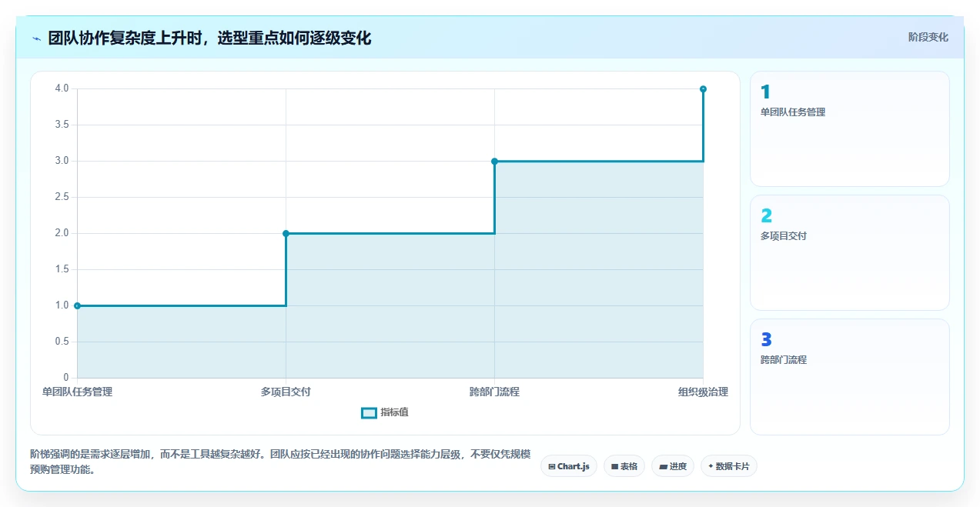The width and height of the screenshot is (980, 507).
Task: Click the lightning icon beside the header title
Action: 36,38
